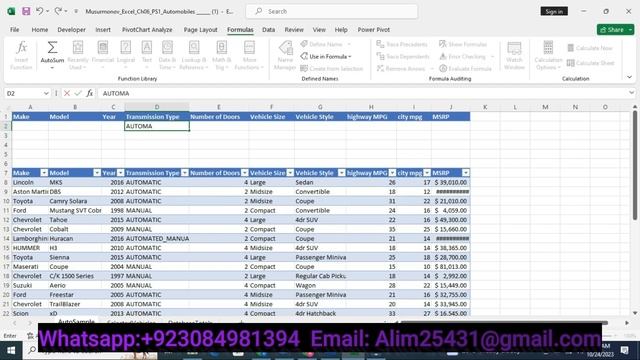Open Lookup & Reference functions

193,55
